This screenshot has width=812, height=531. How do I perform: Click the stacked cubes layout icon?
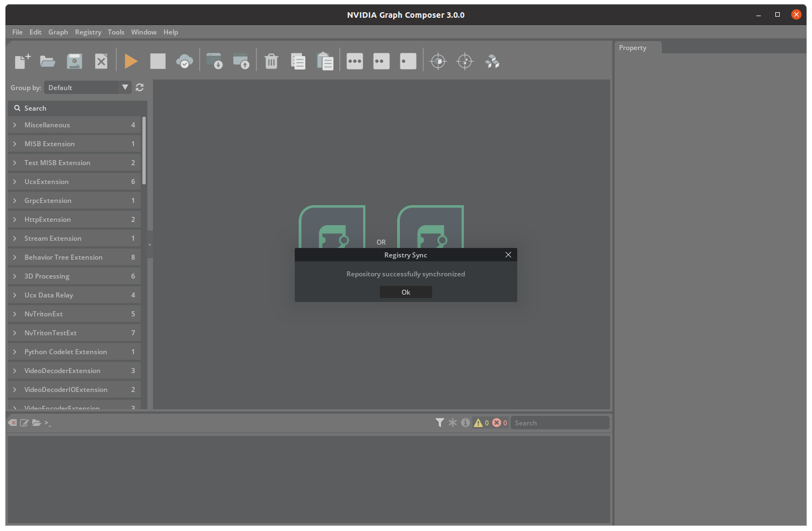pyautogui.click(x=492, y=61)
